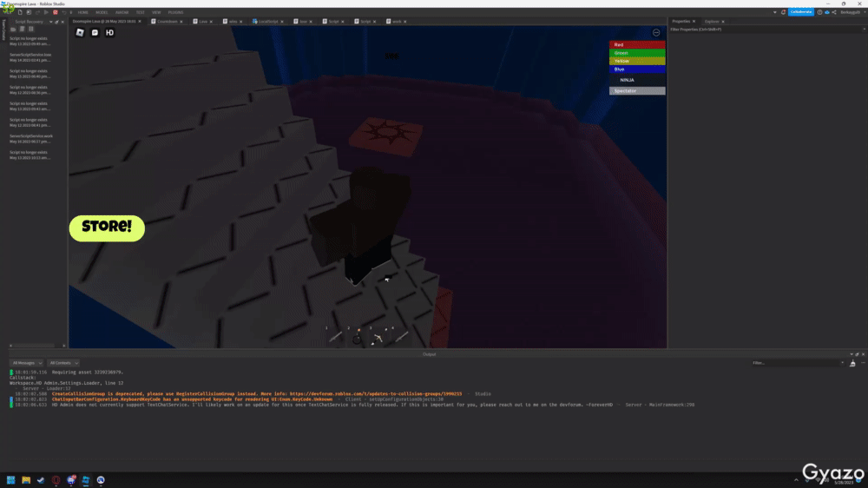This screenshot has width=868, height=488.
Task: Select the rocket launcher in hotbar slot 4
Action: [x=400, y=336]
